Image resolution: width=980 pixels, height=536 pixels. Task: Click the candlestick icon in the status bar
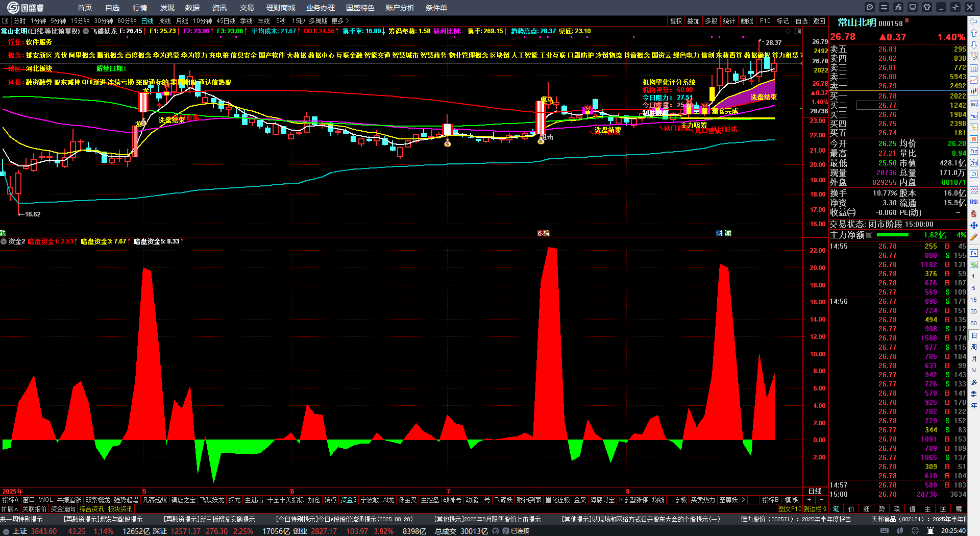[900, 531]
